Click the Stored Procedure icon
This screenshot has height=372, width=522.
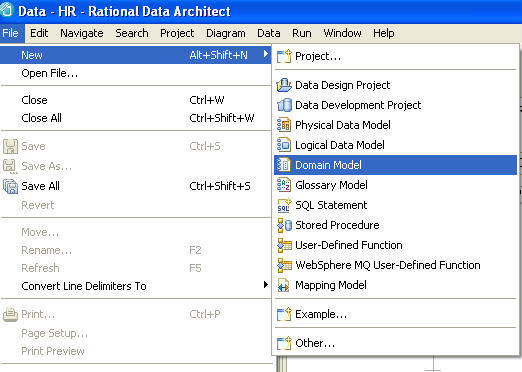pos(284,225)
